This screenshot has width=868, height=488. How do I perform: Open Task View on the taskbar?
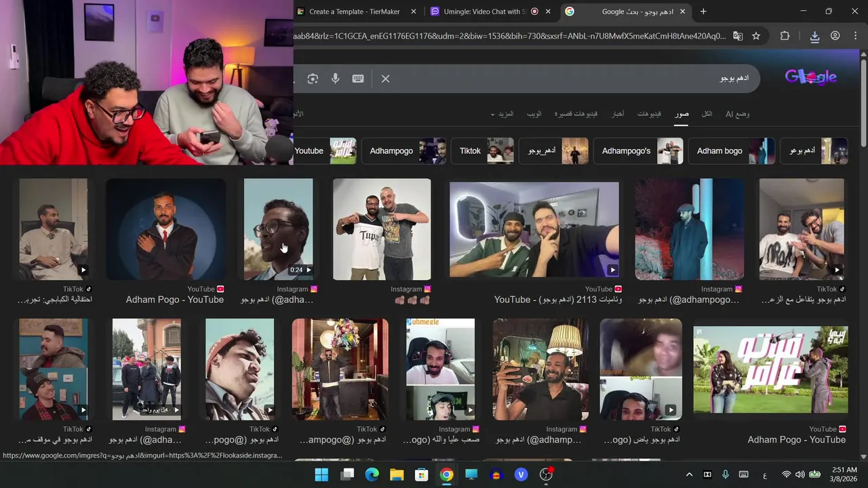(x=347, y=474)
